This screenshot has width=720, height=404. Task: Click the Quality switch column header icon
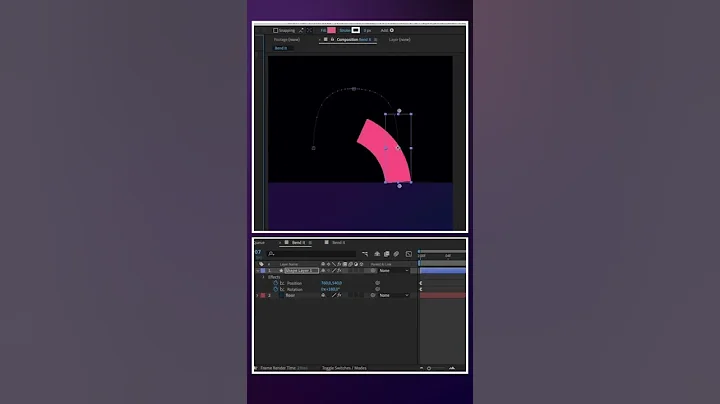coord(334,264)
